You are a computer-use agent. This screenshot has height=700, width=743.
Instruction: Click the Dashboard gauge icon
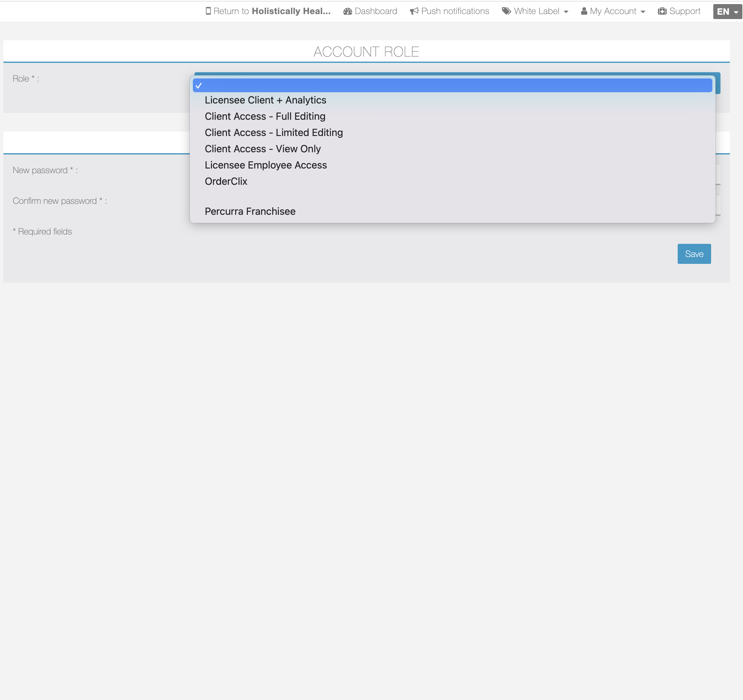click(348, 12)
